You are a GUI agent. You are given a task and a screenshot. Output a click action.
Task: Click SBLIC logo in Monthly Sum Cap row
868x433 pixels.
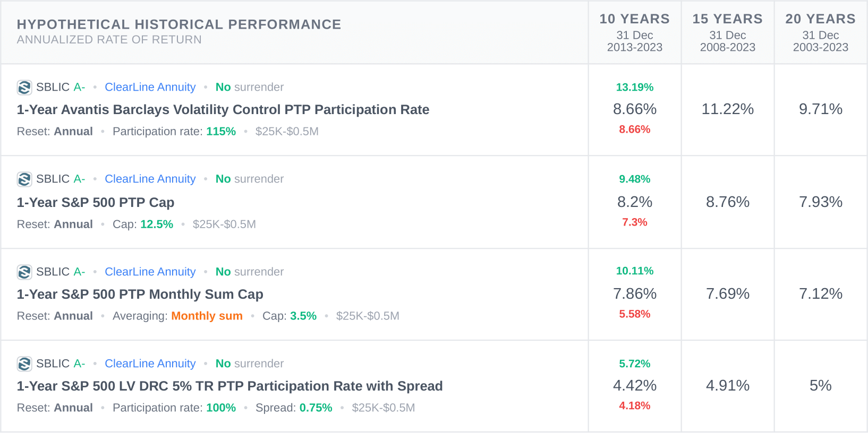tap(24, 272)
